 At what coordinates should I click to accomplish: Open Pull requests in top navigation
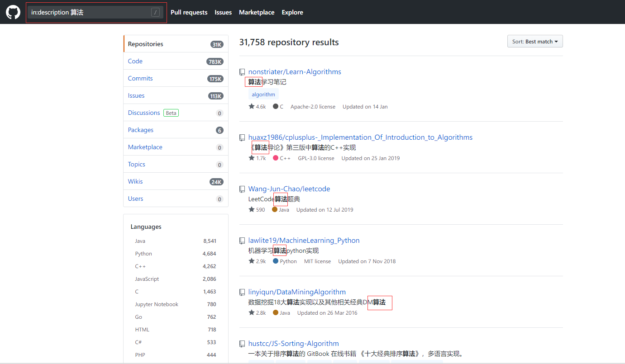pyautogui.click(x=189, y=12)
